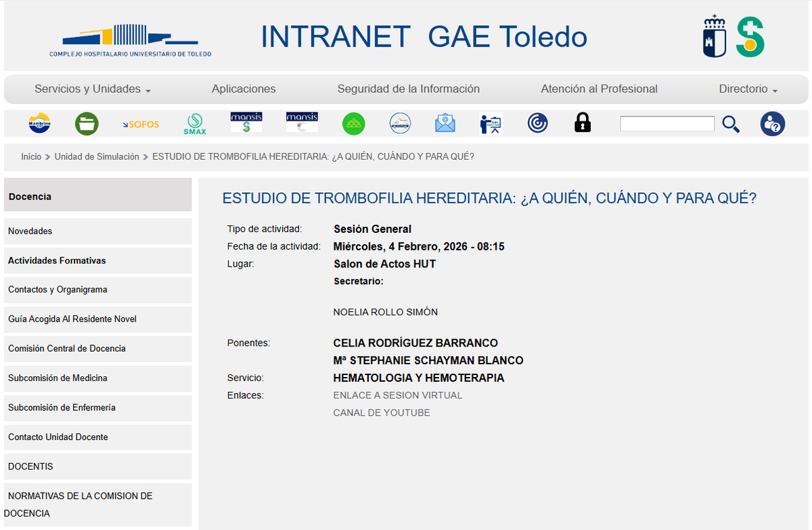Open the SMAX tool
The height and width of the screenshot is (530, 812).
click(194, 123)
